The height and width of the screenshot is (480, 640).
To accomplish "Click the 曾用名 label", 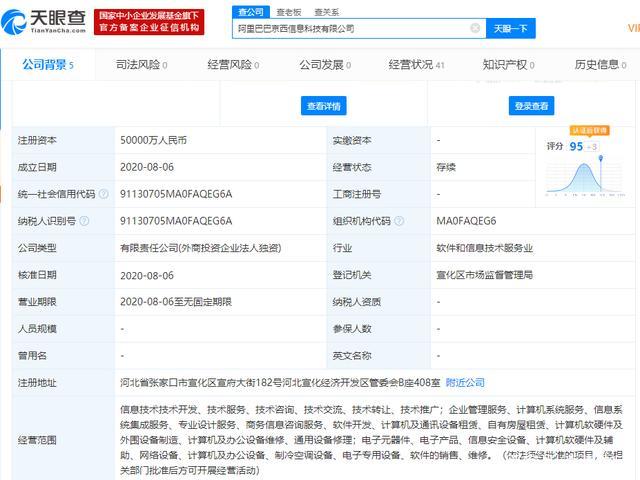I will (x=32, y=356).
